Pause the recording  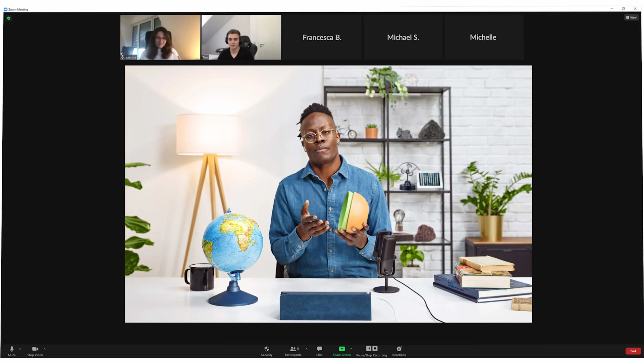tap(369, 349)
